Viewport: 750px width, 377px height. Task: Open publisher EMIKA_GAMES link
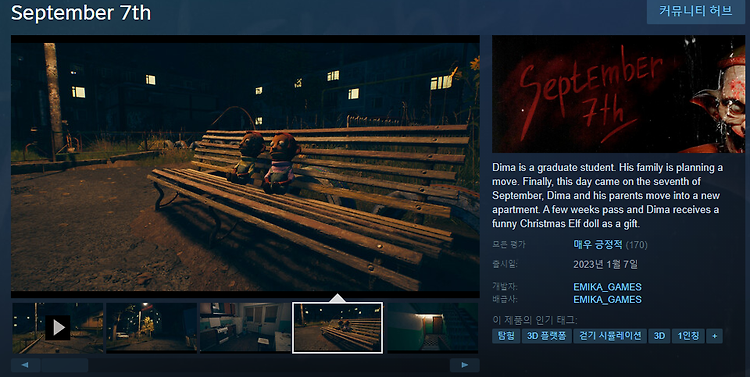tap(607, 299)
